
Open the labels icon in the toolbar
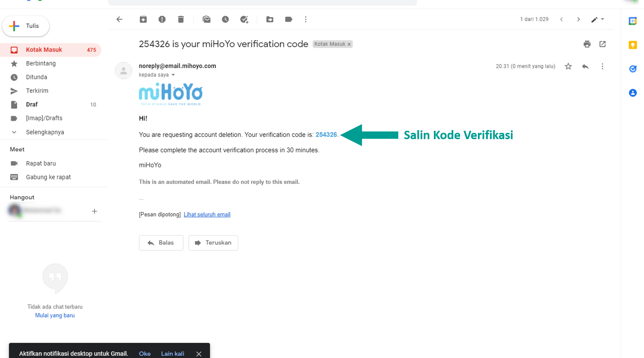point(288,19)
